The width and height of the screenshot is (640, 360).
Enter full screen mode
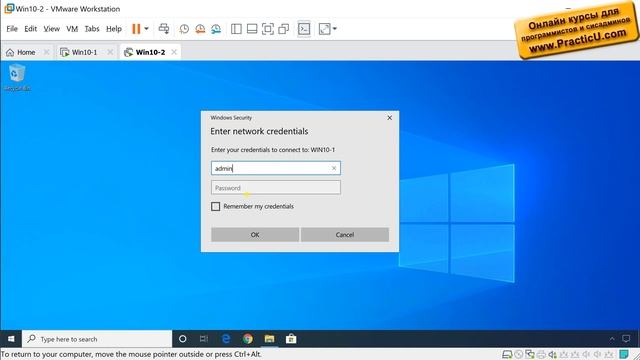[268, 29]
